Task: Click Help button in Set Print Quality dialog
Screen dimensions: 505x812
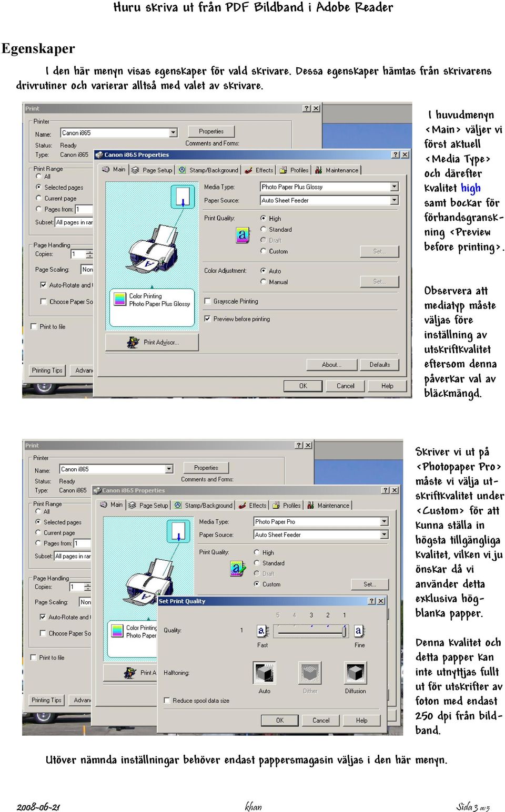Action: (362, 720)
